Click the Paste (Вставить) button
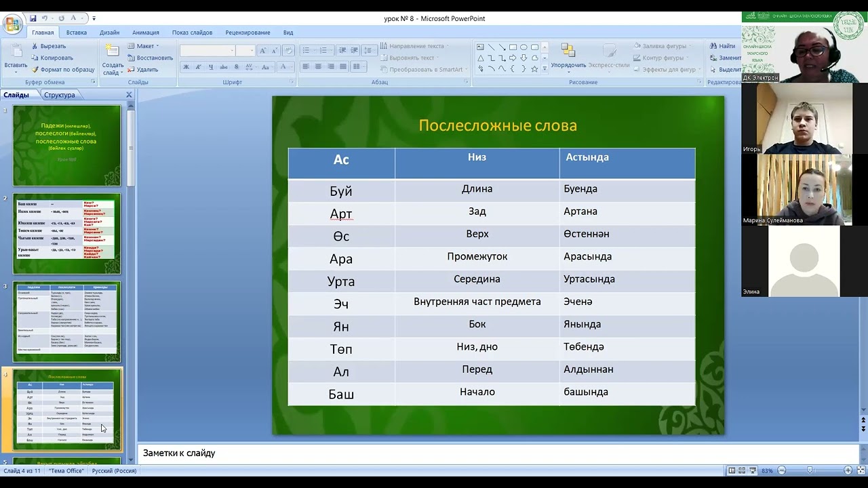 click(x=16, y=58)
